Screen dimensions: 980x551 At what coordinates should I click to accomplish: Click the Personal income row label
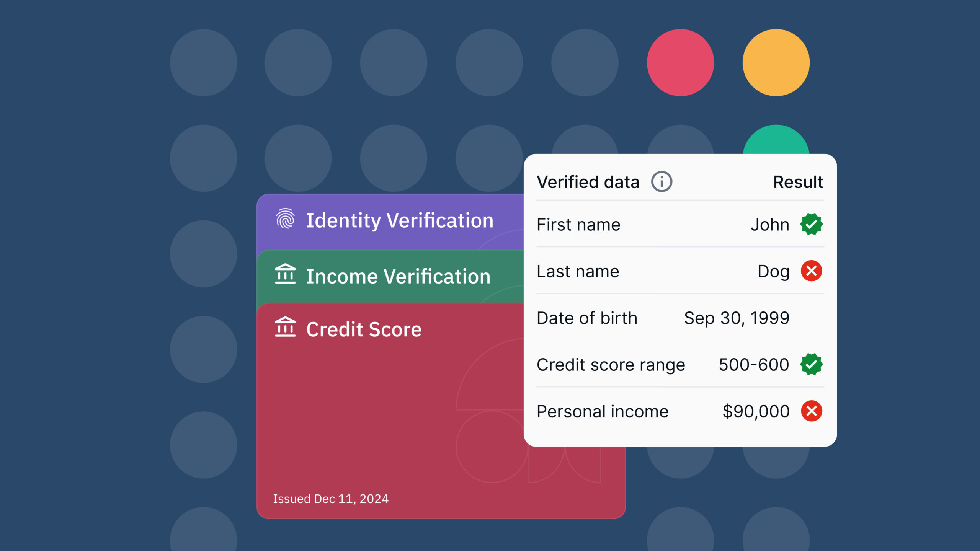coord(603,412)
